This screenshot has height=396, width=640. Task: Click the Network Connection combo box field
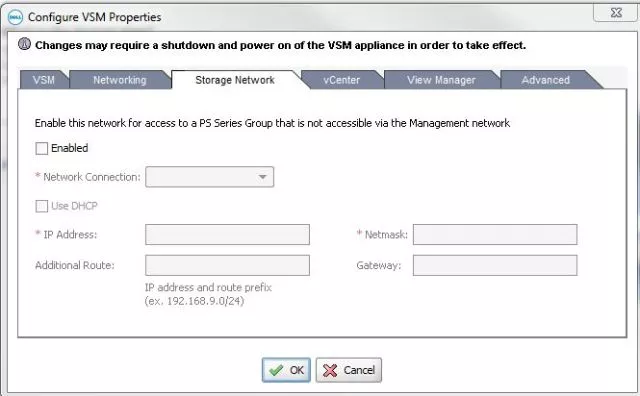click(x=209, y=177)
